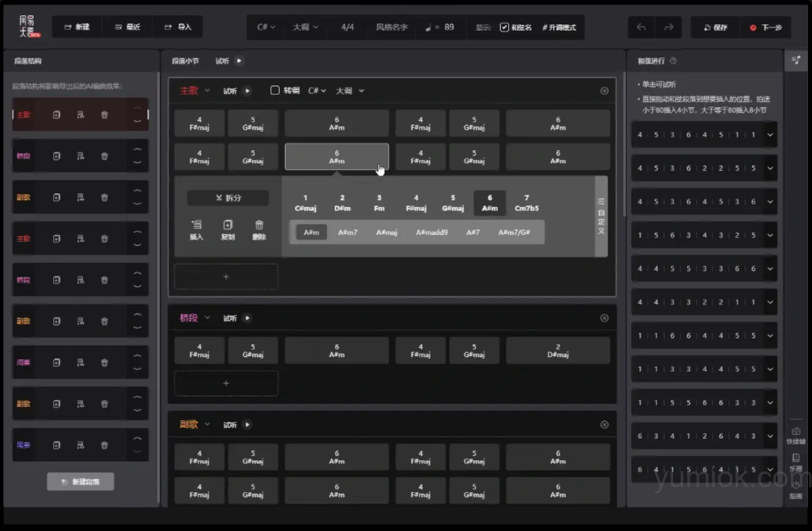This screenshot has height=531, width=812.
Task: Choose the A#maj chord variant
Action: point(386,232)
